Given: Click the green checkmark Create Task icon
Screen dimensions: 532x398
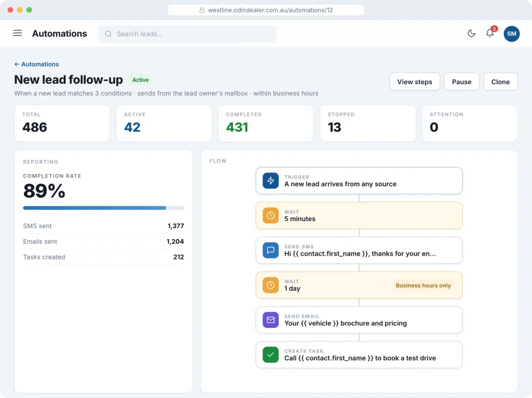Looking at the screenshot, I should [x=270, y=355].
